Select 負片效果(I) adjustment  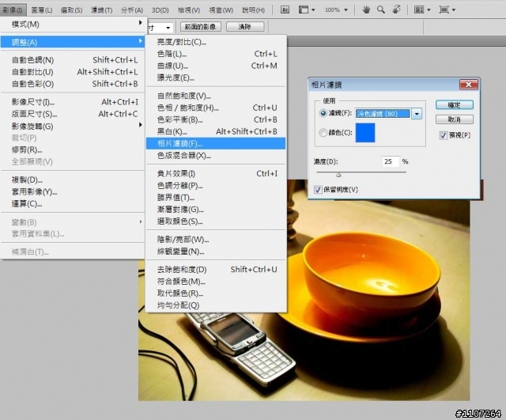pyautogui.click(x=216, y=174)
